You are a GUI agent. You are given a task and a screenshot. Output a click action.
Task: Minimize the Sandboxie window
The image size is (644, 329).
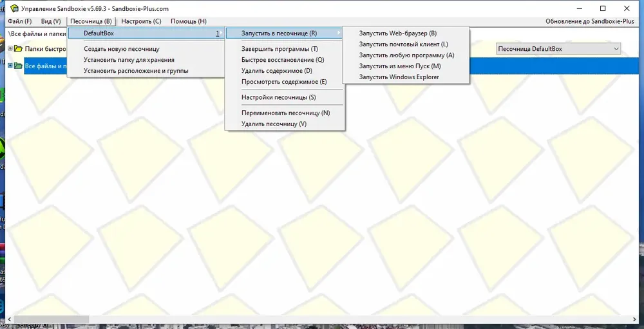click(x=579, y=8)
